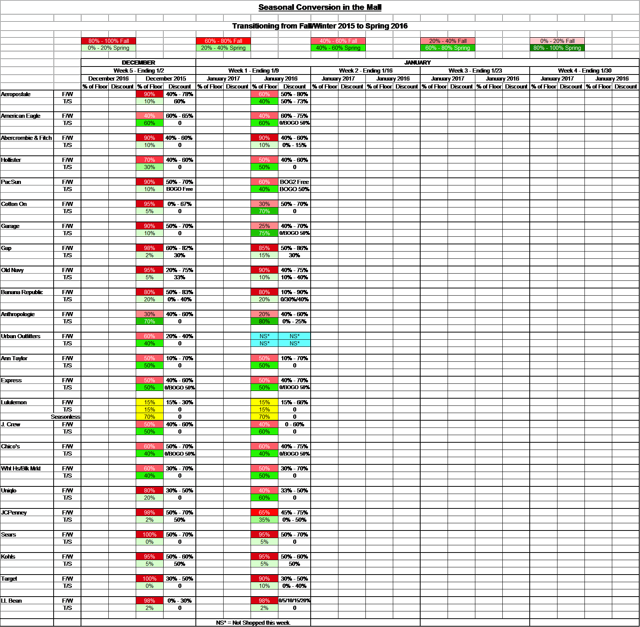Viewport: 640px width, 627px height.
Task: Click the Chico's store name cell
Action: pos(27,447)
